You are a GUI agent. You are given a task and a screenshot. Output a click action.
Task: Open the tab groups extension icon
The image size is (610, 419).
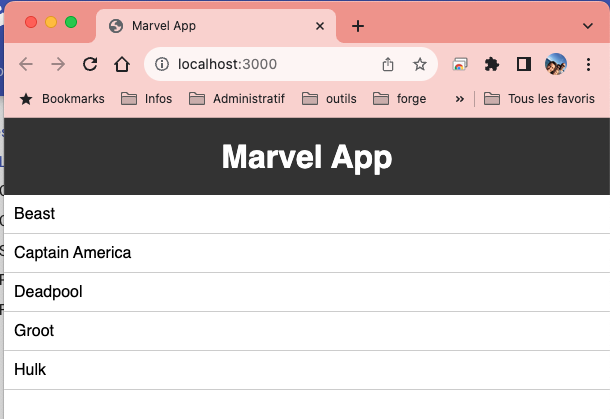click(x=460, y=64)
